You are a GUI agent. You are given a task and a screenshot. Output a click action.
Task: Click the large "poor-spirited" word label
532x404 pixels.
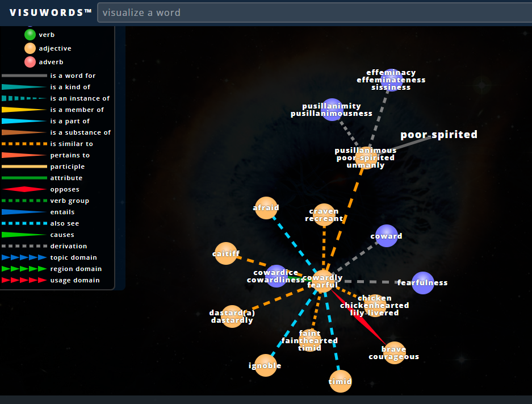(438, 135)
